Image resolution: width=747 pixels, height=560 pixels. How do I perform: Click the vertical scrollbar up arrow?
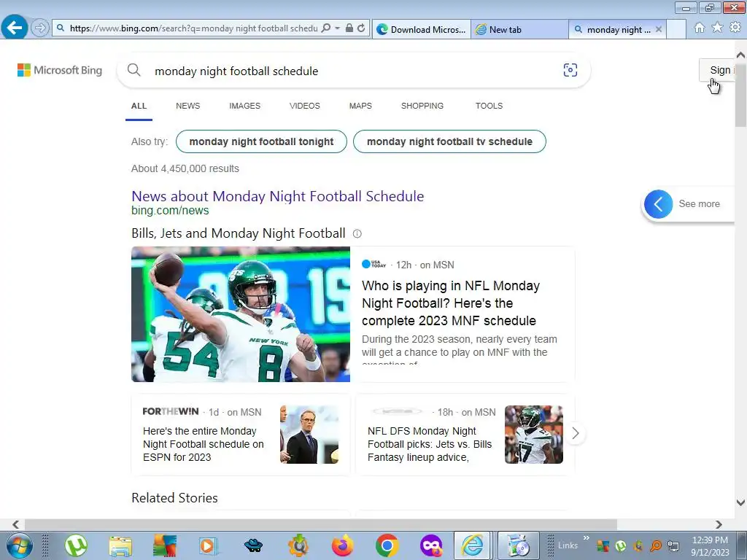pos(740,55)
